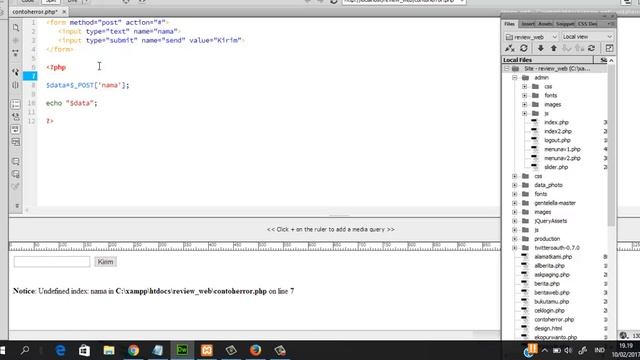Open File Explorer from taskbar

pos(109,350)
